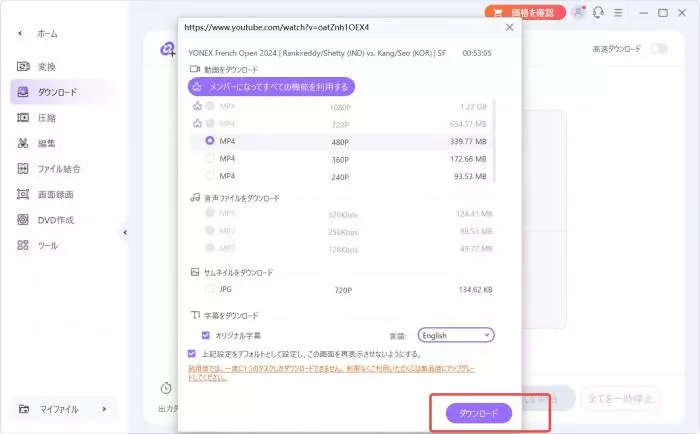This screenshot has height=434, width=700.
Task: Click the cart icon in 価格を確認
Action: [x=498, y=13]
